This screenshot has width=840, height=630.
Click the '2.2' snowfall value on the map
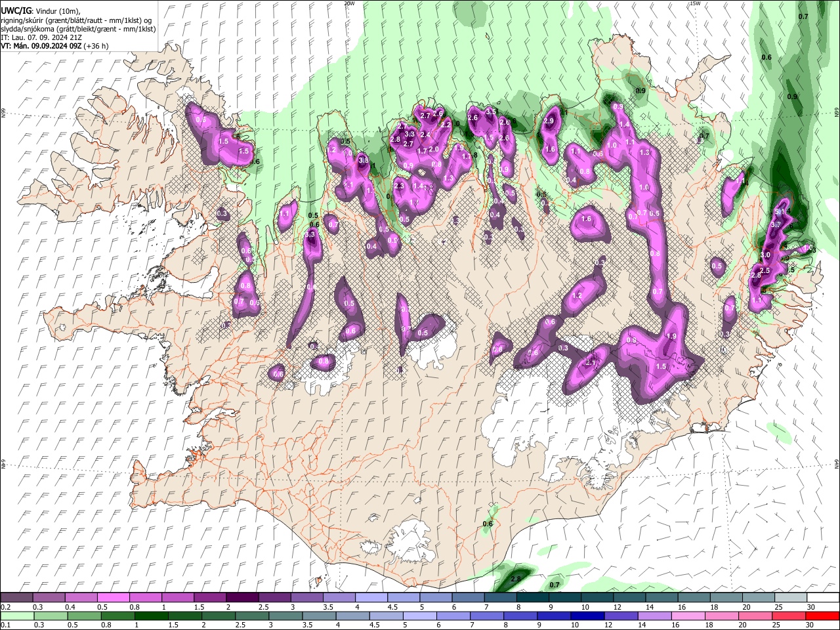[x=446, y=125]
